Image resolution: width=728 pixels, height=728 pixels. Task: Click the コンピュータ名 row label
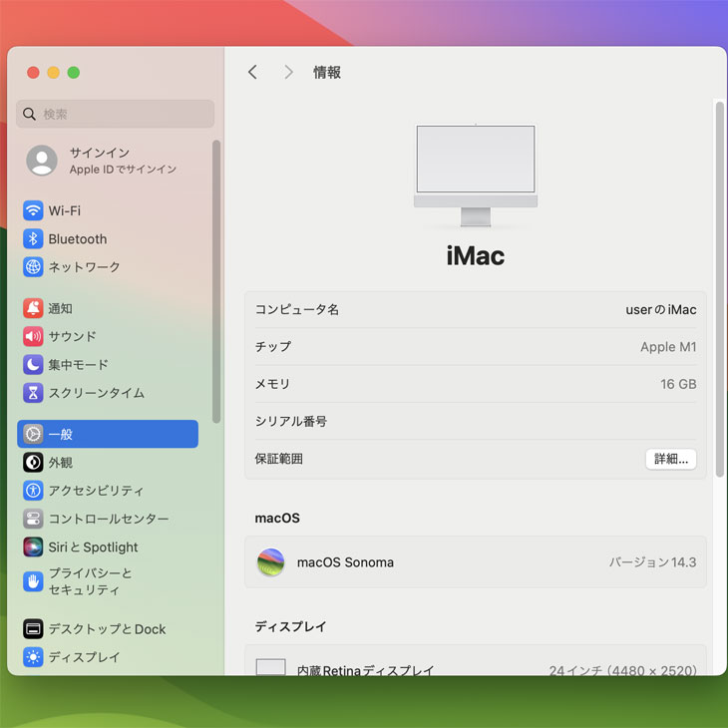pos(296,310)
